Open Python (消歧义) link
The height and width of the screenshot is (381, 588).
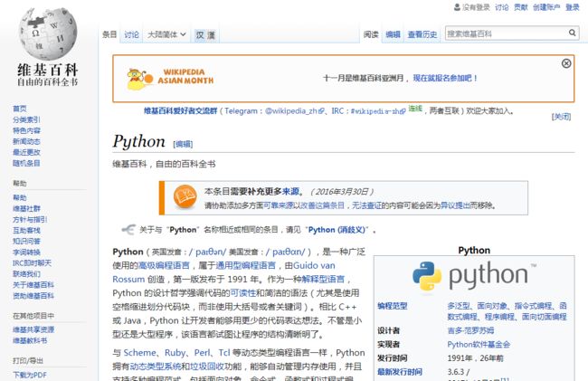point(337,230)
